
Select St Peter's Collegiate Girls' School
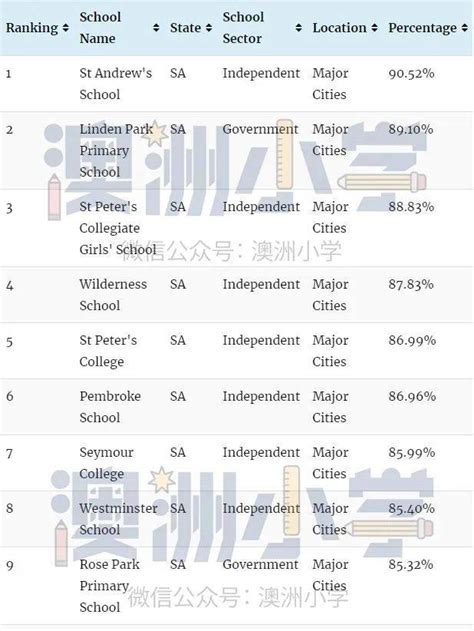coord(117,228)
